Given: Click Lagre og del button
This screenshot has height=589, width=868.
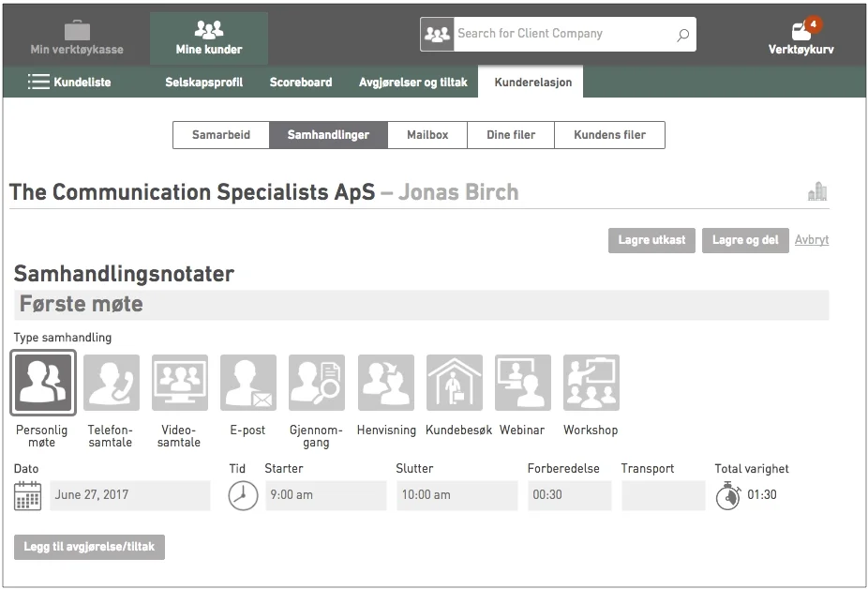Looking at the screenshot, I should point(745,240).
